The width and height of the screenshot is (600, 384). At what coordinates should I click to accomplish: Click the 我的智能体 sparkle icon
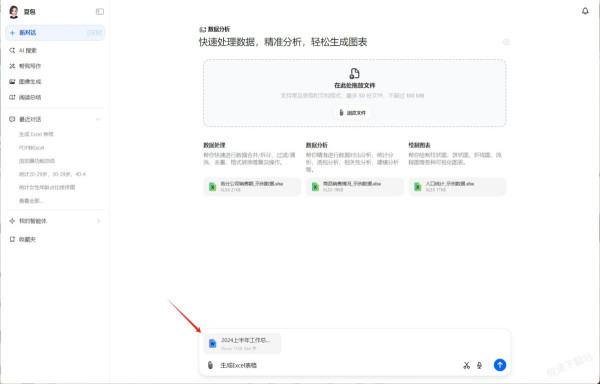(12, 221)
